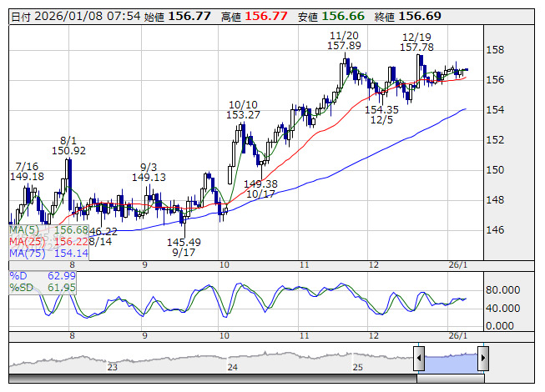Click the year 23 marker in the navigator
Image resolution: width=545 pixels, height=392 pixels.
[113, 367]
